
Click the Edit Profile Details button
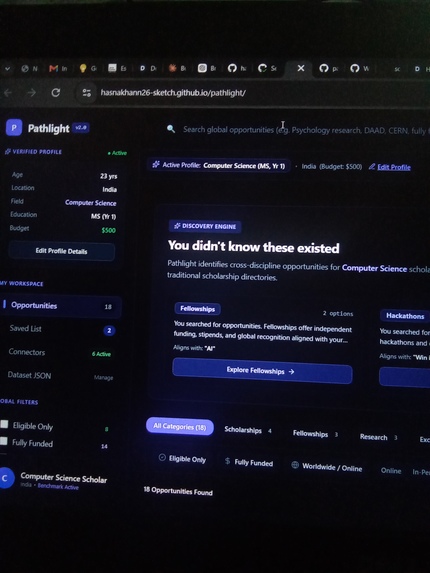click(x=61, y=251)
